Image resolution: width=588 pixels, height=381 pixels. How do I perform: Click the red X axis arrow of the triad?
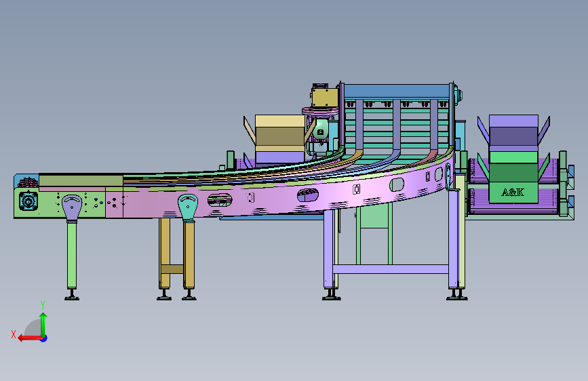29,338
